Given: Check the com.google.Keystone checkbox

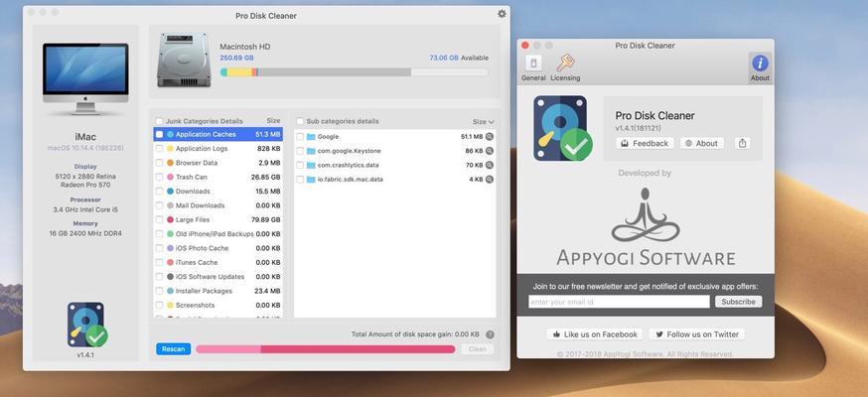Looking at the screenshot, I should (300, 151).
